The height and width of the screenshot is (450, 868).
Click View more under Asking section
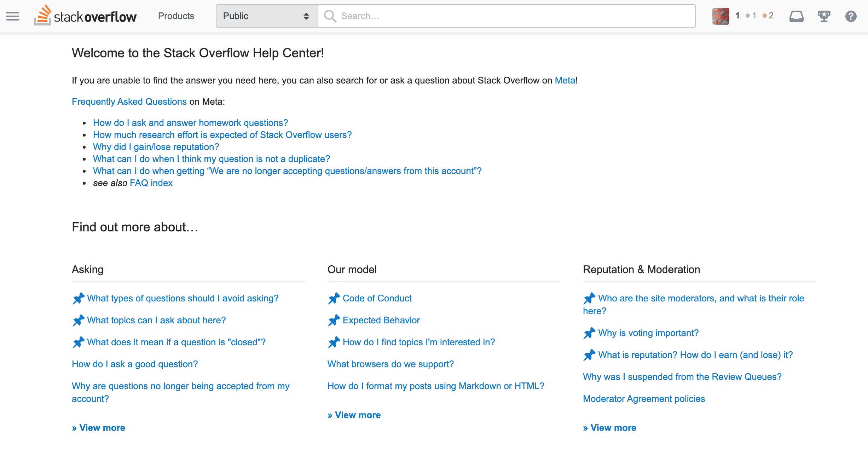pos(98,428)
